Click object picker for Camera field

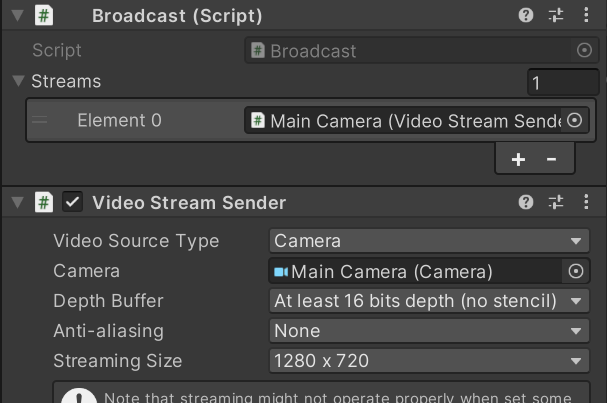click(x=575, y=271)
